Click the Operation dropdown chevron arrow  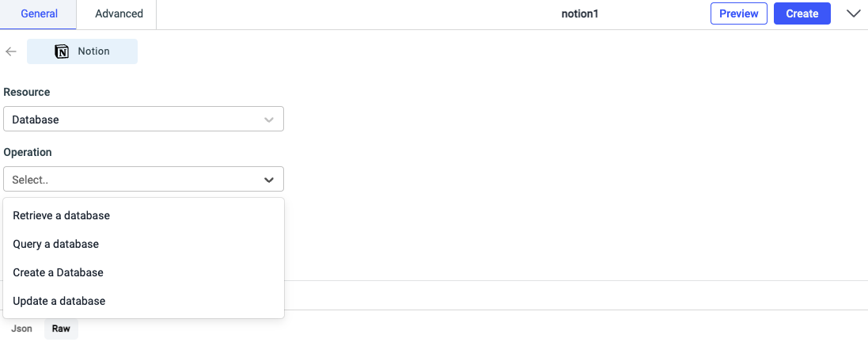click(x=269, y=180)
